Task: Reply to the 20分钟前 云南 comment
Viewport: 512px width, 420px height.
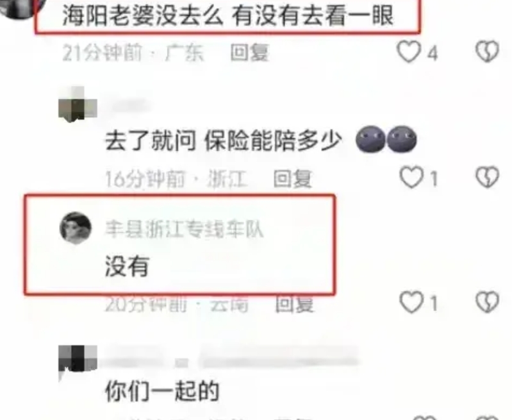Action: (295, 304)
